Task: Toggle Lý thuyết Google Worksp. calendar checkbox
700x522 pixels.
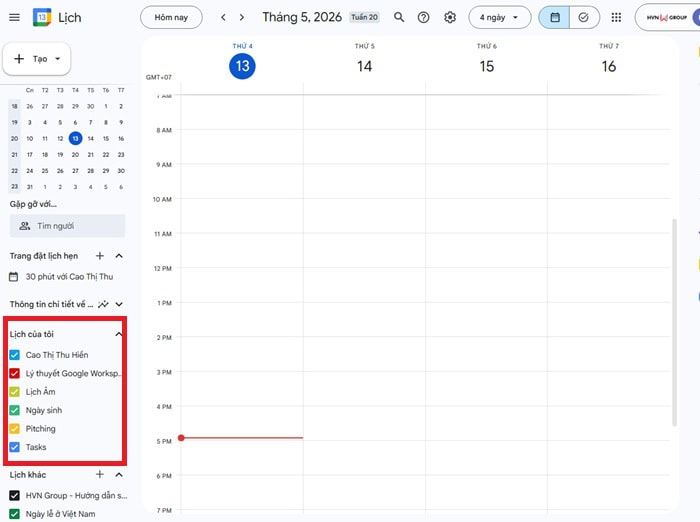Action: (15, 373)
